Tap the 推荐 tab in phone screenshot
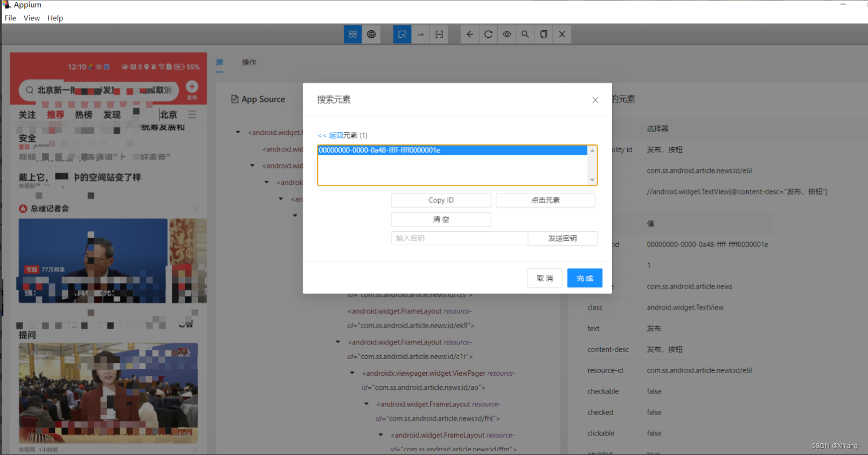 click(55, 115)
